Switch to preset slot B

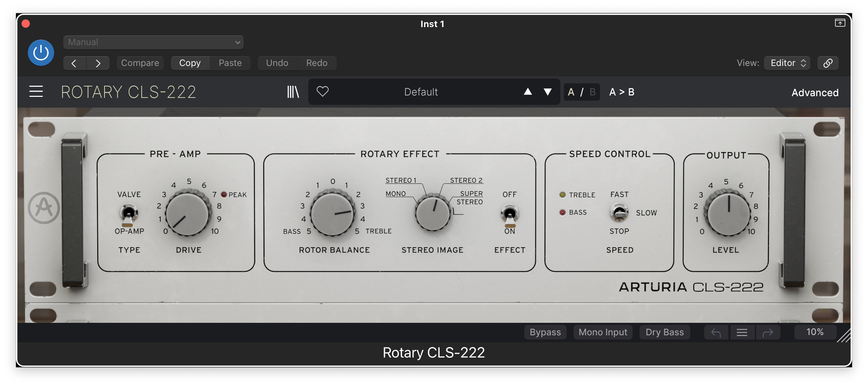pyautogui.click(x=593, y=92)
